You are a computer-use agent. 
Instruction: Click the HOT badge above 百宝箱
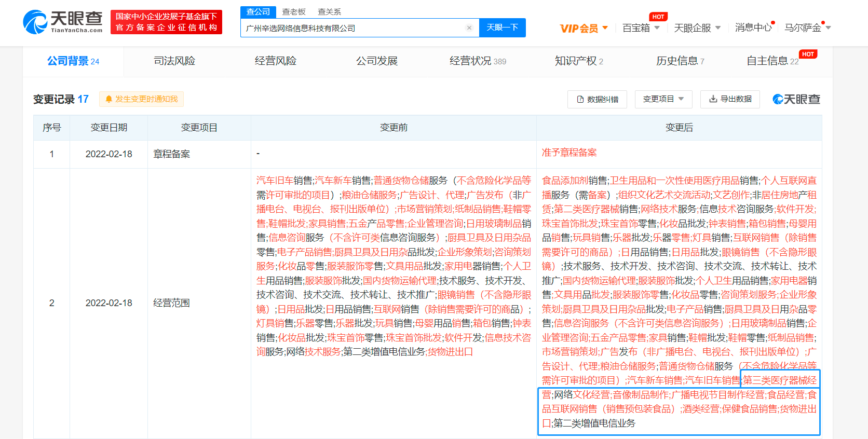click(x=658, y=17)
